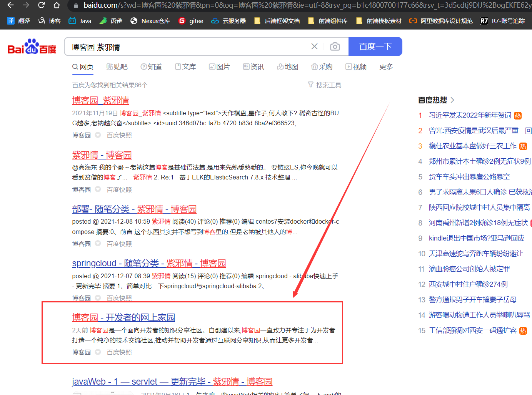
Task: Open the 紫邪情 - 博客园 result
Action: pos(102,155)
